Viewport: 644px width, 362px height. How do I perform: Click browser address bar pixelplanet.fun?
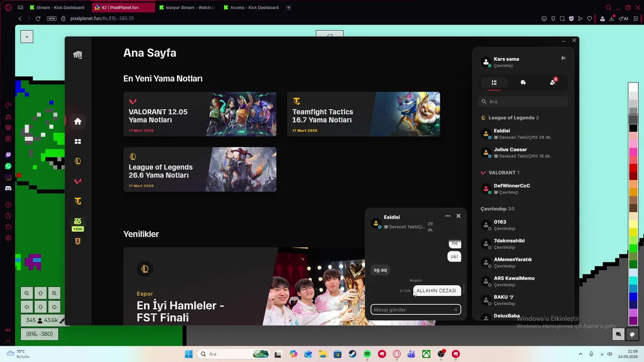(102, 19)
